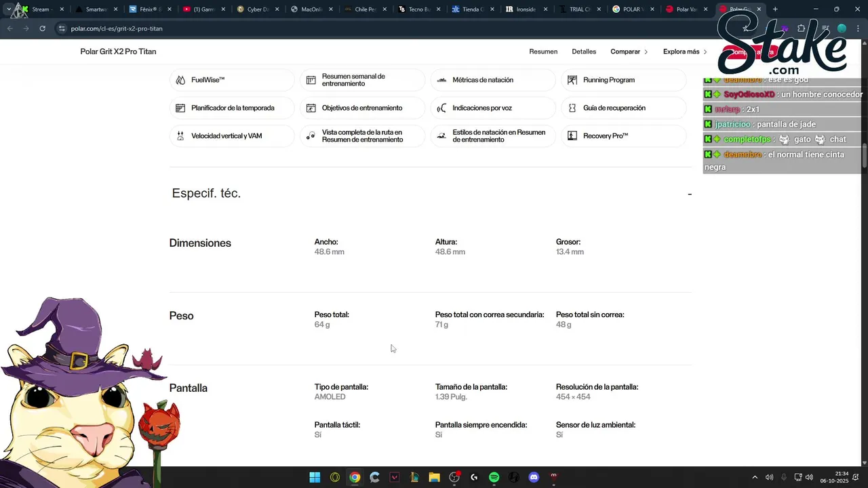Click the Grosor value 13.4 mm

570,252
